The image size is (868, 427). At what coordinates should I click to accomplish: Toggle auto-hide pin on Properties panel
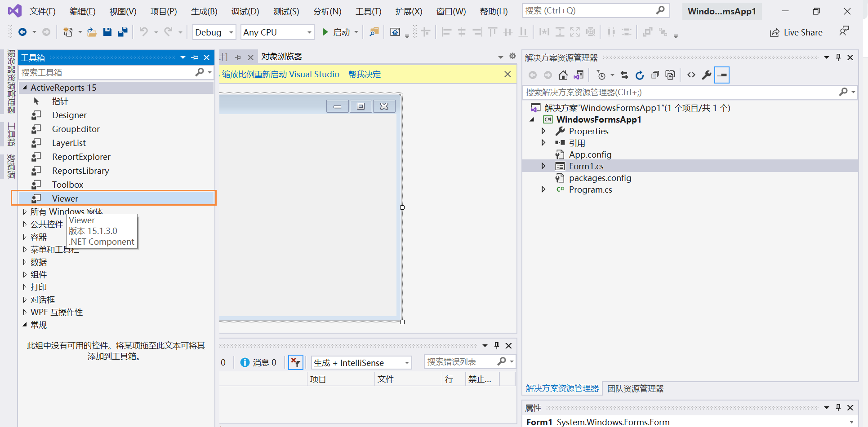(838, 408)
